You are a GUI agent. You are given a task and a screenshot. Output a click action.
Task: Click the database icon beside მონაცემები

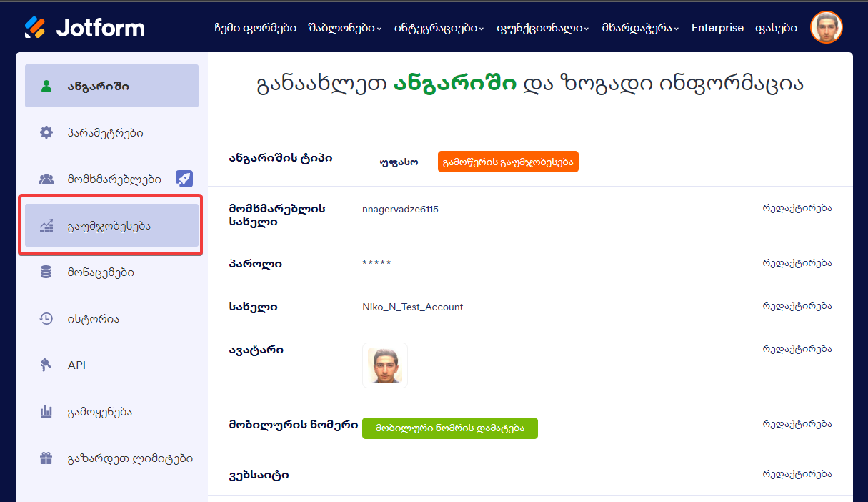(x=46, y=272)
